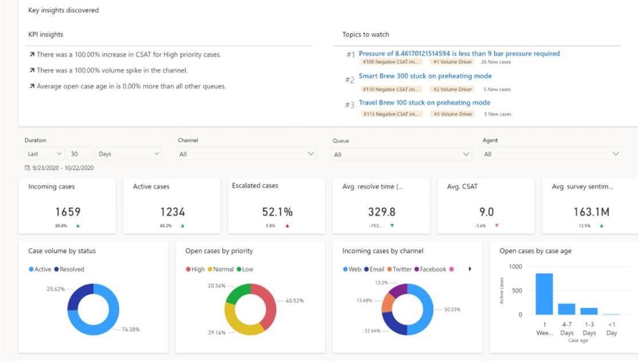Click the duration number field showing 30
Viewport: 638px width, 364px height.
point(80,154)
